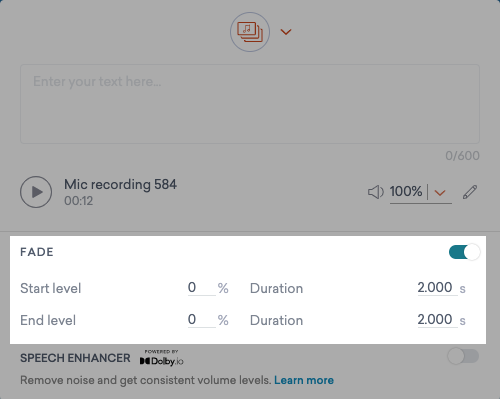The image size is (500, 399).
Task: Click the SPEECH ENHANCER heading
Action: 75,358
